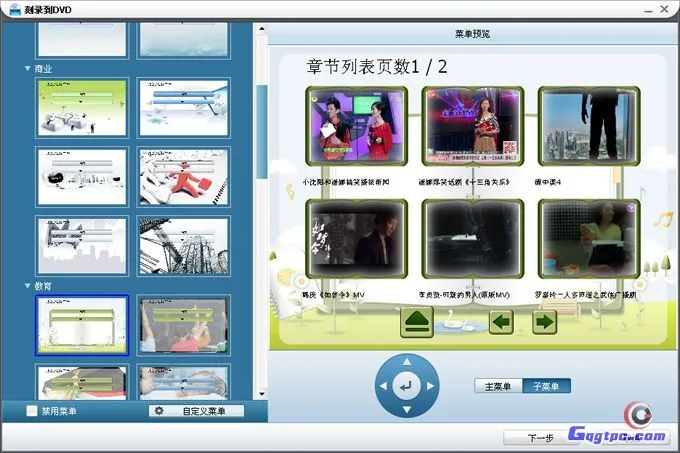Viewport: 680px width, 453px height.
Task: Click the 自定义菜单 button
Action: coord(196,411)
